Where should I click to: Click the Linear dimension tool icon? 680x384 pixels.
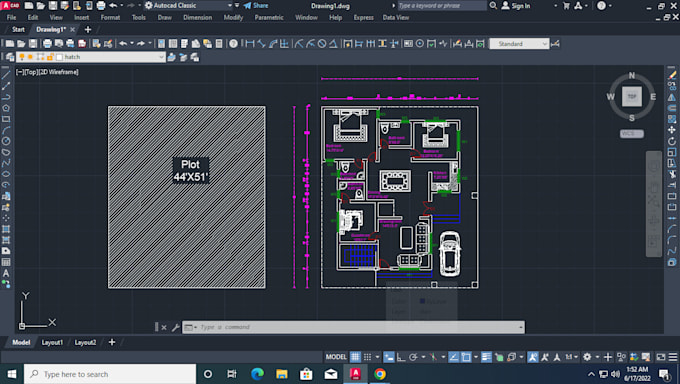(250, 43)
